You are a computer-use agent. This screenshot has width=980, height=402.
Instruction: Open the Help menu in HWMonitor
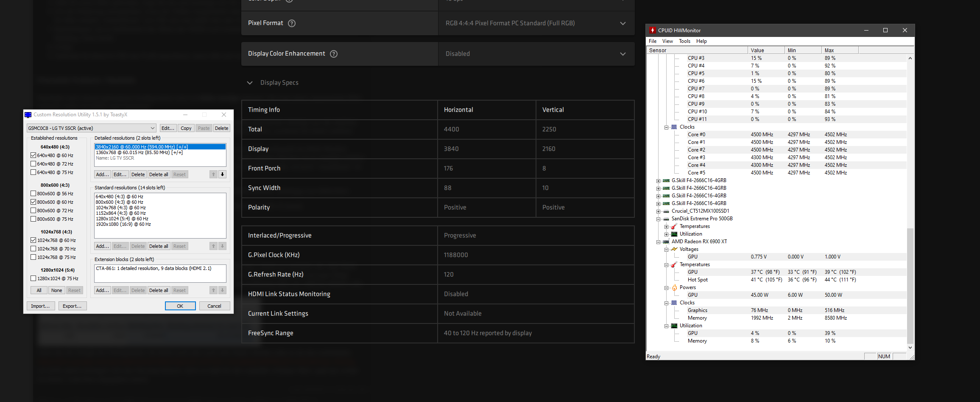(701, 41)
